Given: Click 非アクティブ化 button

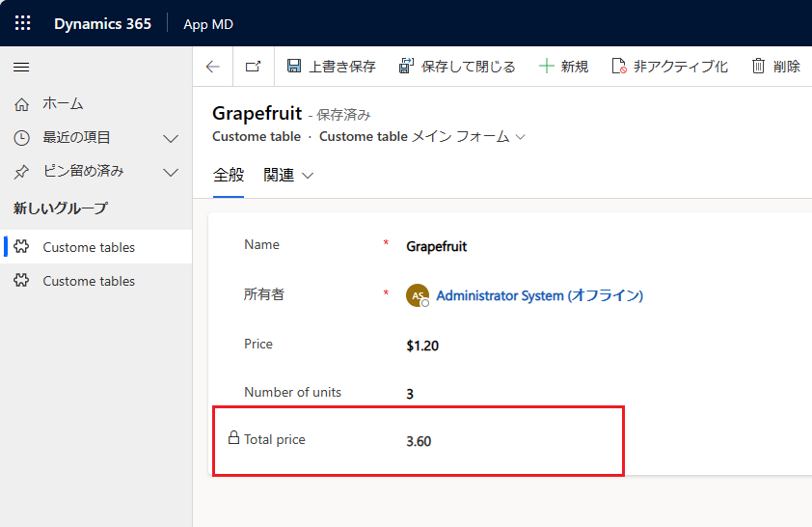Looking at the screenshot, I should [669, 67].
